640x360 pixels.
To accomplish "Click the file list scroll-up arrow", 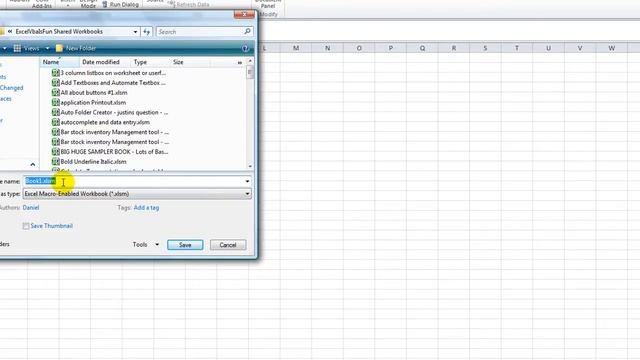I will click(x=250, y=61).
